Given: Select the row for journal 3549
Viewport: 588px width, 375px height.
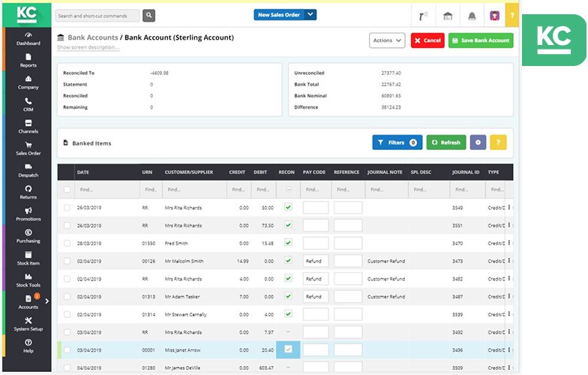Looking at the screenshot, I should tap(67, 207).
